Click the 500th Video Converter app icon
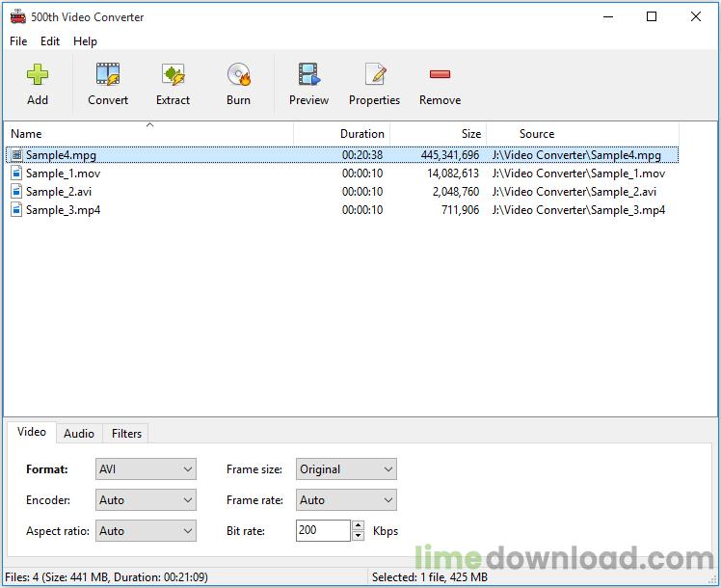 (x=18, y=16)
